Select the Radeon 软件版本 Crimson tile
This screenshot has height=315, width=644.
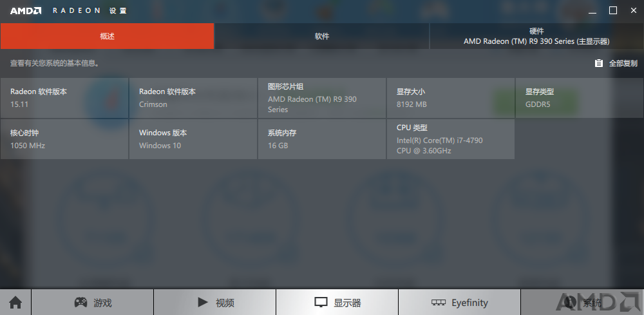pos(193,98)
